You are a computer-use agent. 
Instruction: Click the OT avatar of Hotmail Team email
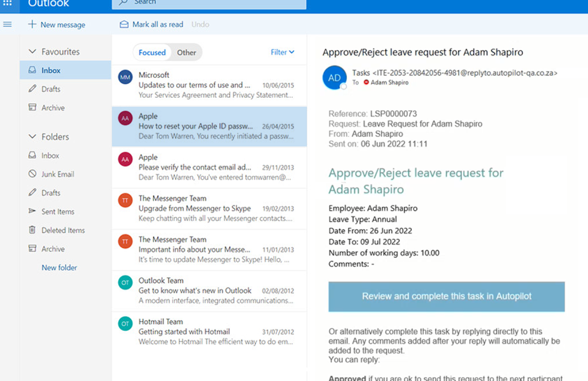point(125,323)
